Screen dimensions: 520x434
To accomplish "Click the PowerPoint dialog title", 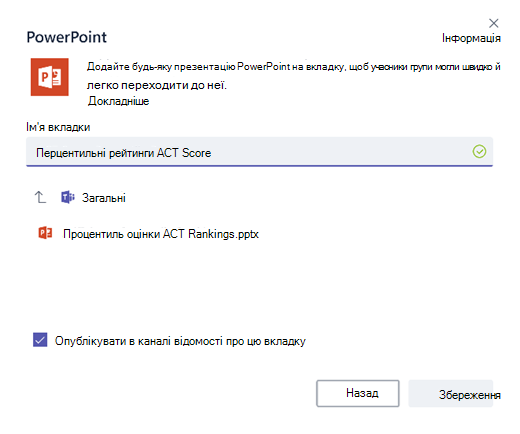I will 67,37.
